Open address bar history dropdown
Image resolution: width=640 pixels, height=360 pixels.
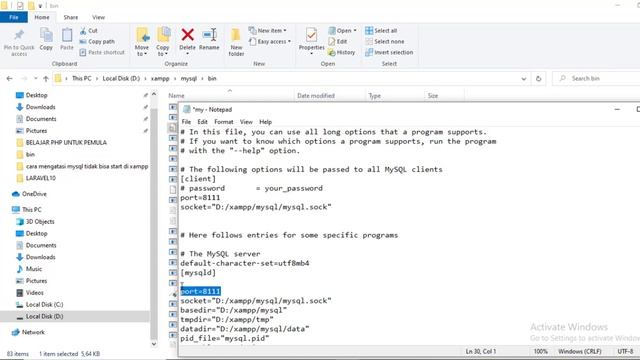tap(524, 79)
